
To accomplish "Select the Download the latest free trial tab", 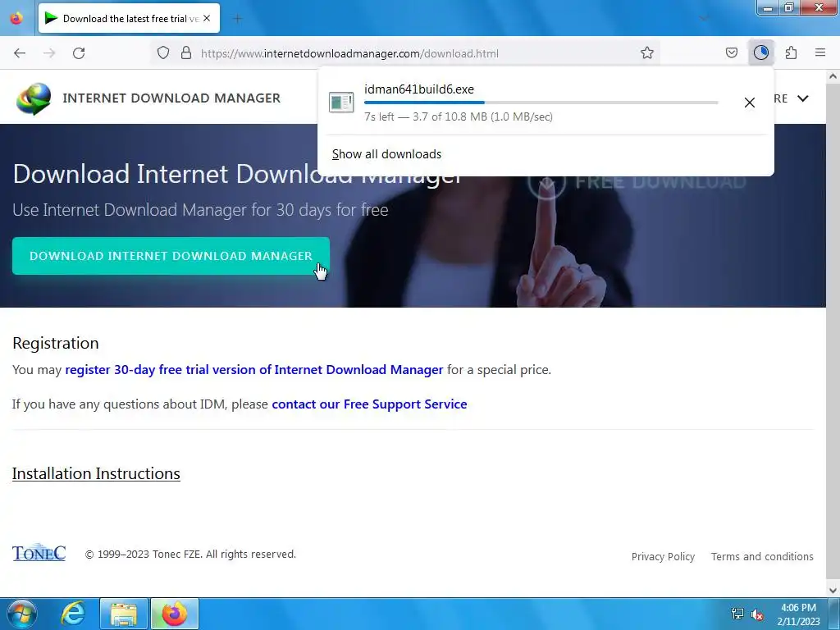I will [129, 18].
